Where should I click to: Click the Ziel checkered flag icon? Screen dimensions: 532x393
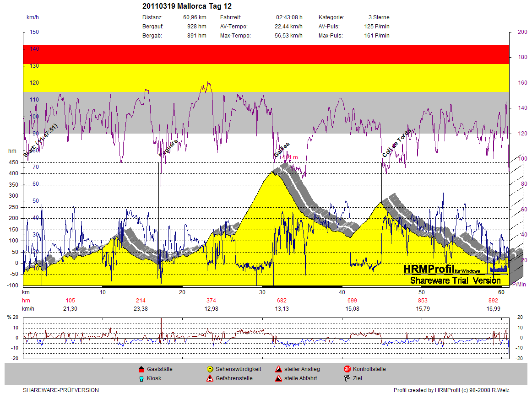click(347, 378)
